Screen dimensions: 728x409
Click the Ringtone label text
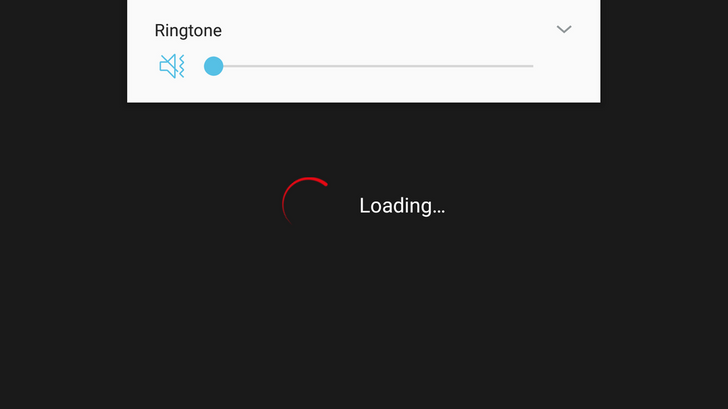(188, 31)
